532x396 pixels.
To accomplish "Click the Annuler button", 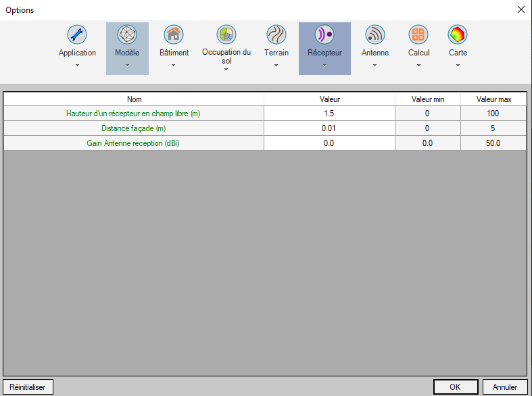I will [505, 387].
